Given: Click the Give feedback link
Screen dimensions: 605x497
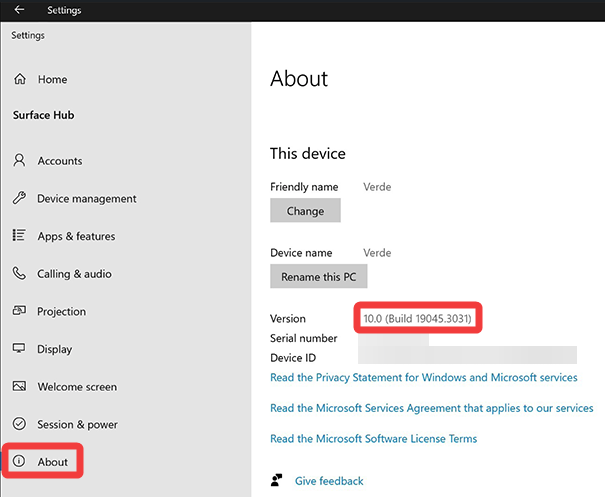Looking at the screenshot, I should pos(329,481).
